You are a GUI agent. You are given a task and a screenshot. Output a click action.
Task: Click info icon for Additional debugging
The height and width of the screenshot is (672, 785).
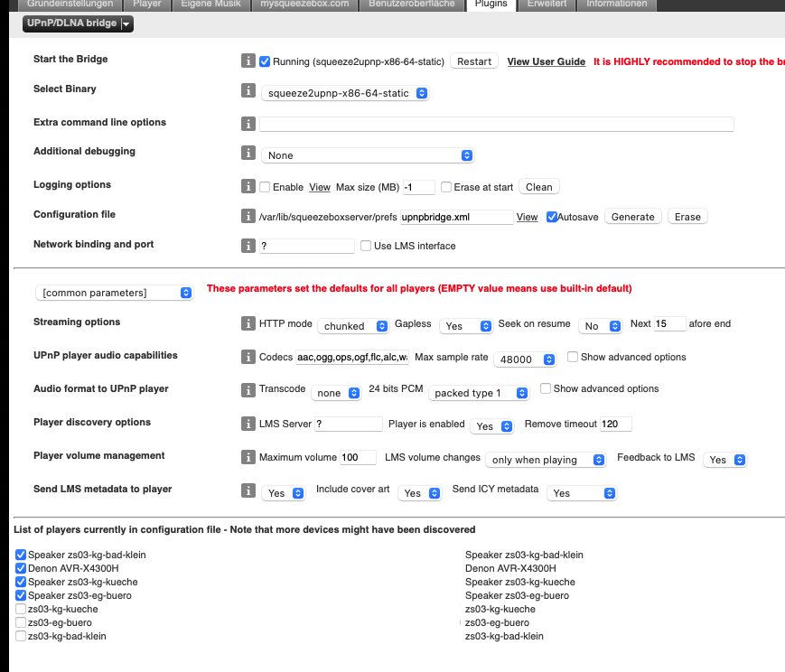click(248, 154)
